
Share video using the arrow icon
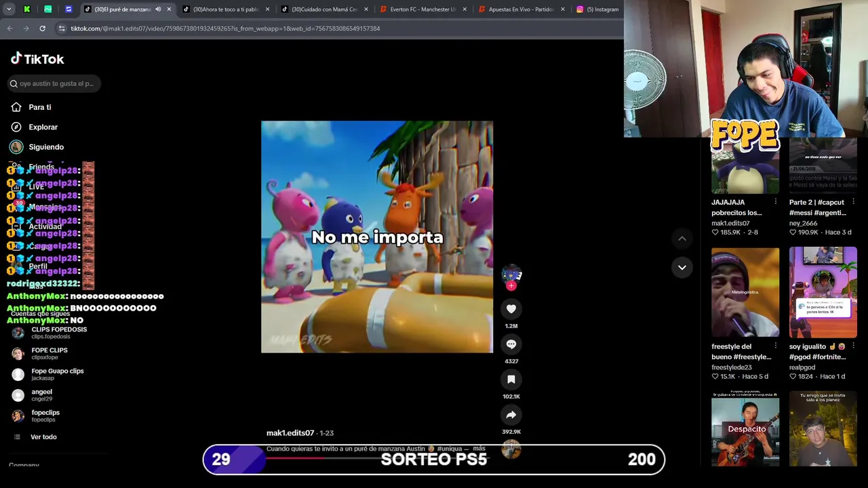511,415
